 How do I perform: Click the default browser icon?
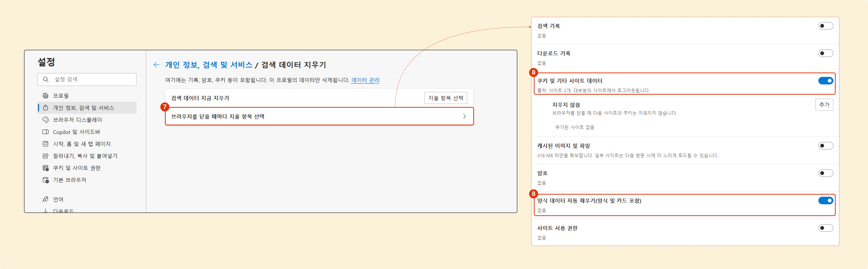coord(45,180)
